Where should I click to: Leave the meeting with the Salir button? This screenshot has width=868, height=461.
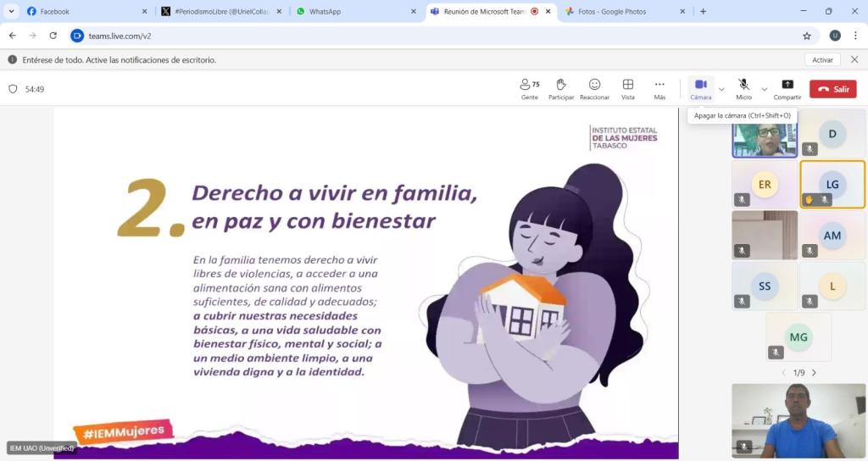(832, 89)
